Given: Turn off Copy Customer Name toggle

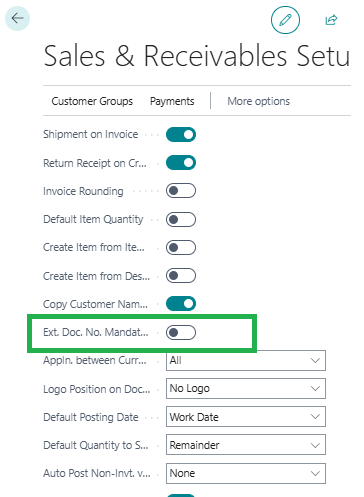Looking at the screenshot, I should pyautogui.click(x=181, y=304).
